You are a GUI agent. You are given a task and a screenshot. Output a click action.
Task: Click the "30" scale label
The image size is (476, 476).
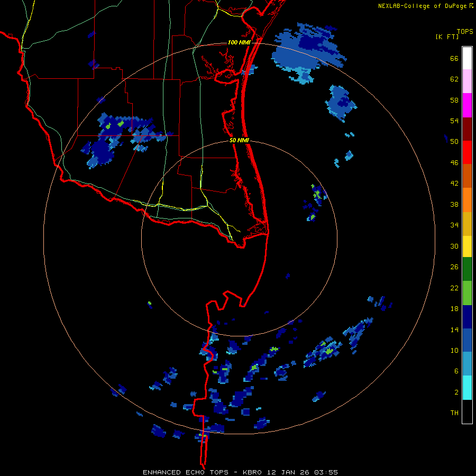point(454,246)
